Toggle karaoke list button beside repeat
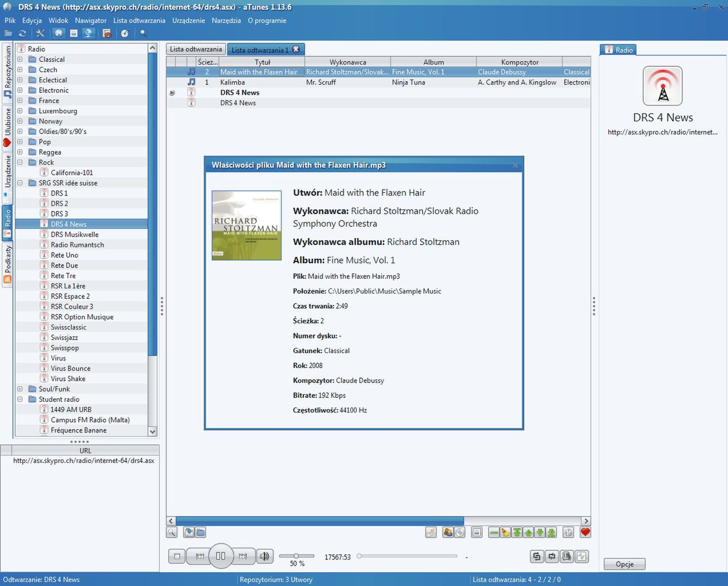The width and height of the screenshot is (728, 586). 567,556
